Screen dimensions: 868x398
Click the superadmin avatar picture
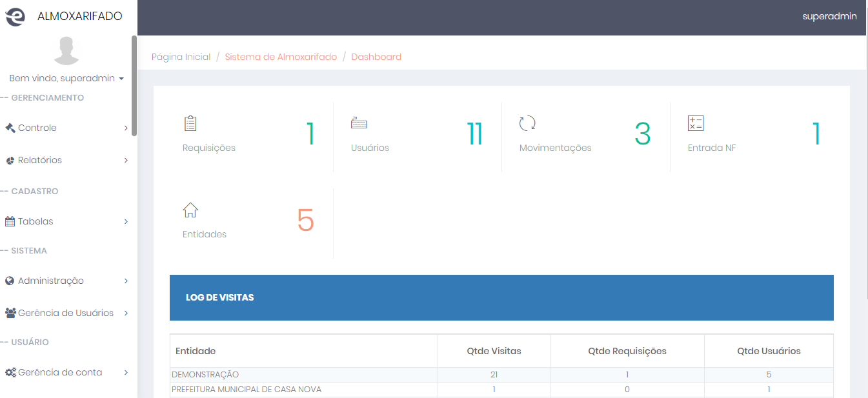[66, 51]
